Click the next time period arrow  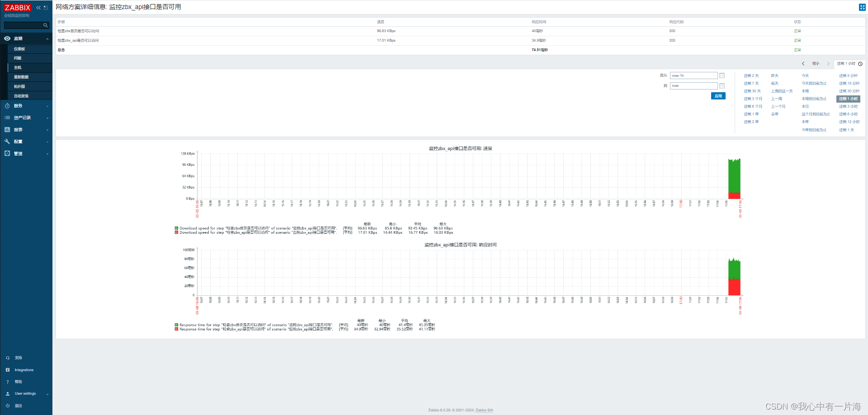pyautogui.click(x=828, y=64)
